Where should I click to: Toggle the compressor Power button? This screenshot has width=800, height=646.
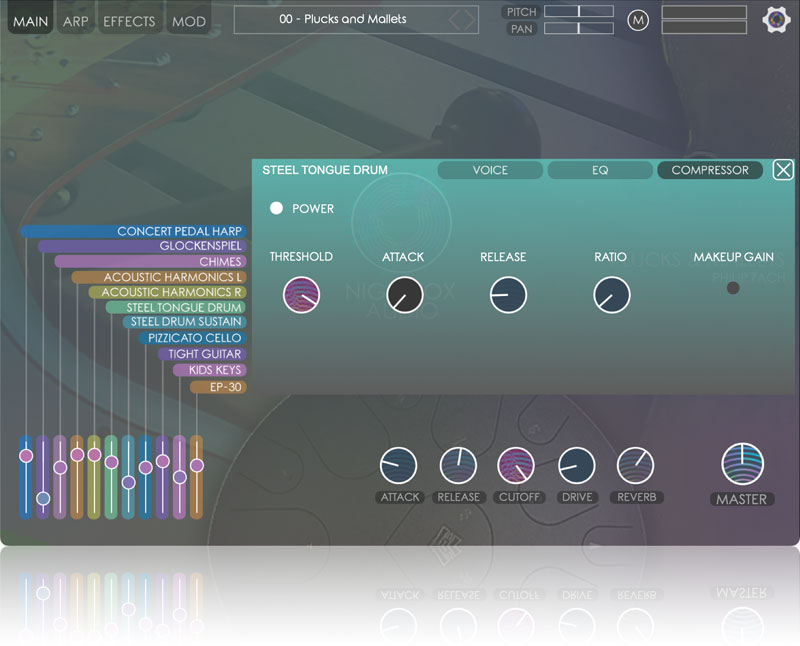coord(276,208)
